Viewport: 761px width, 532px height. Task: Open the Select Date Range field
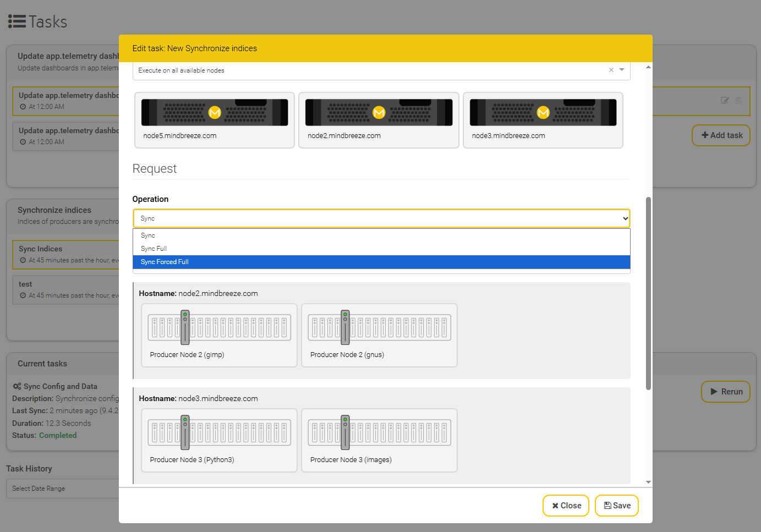[63, 489]
